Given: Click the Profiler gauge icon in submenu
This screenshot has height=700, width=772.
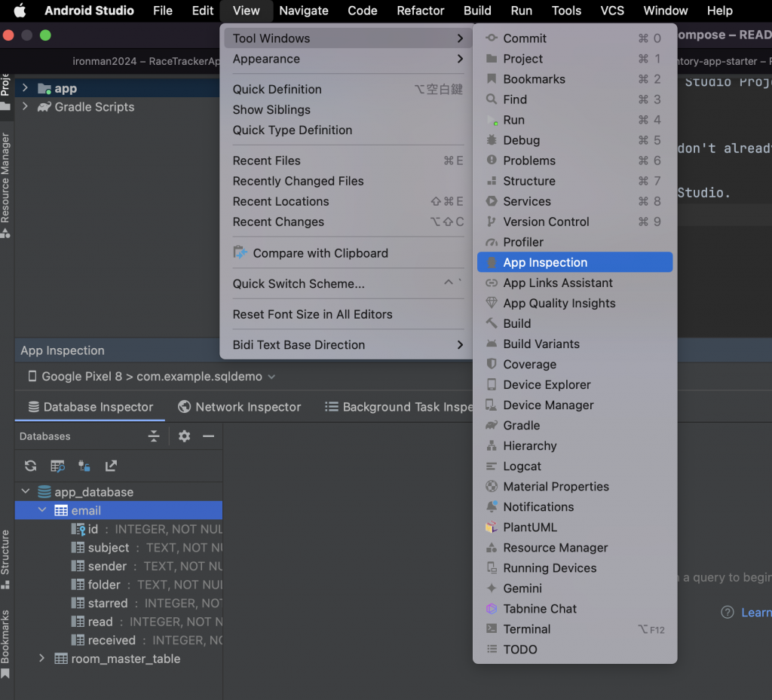Looking at the screenshot, I should click(x=492, y=242).
